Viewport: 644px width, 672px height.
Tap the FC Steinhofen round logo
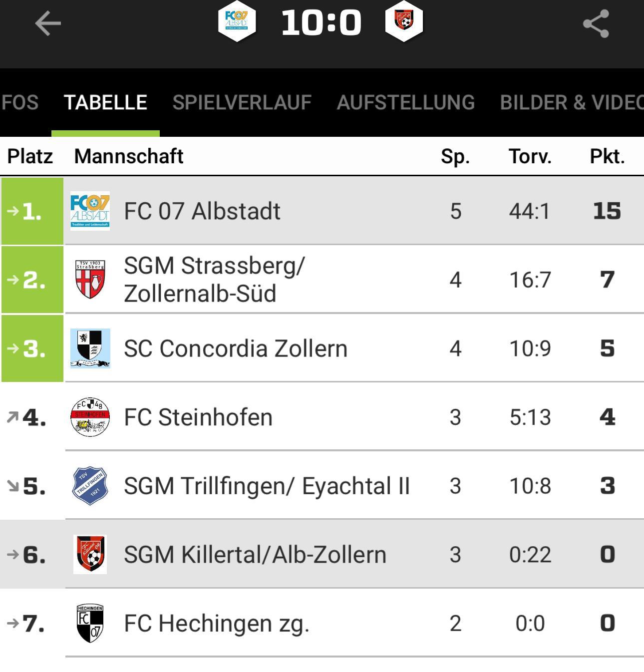click(90, 417)
